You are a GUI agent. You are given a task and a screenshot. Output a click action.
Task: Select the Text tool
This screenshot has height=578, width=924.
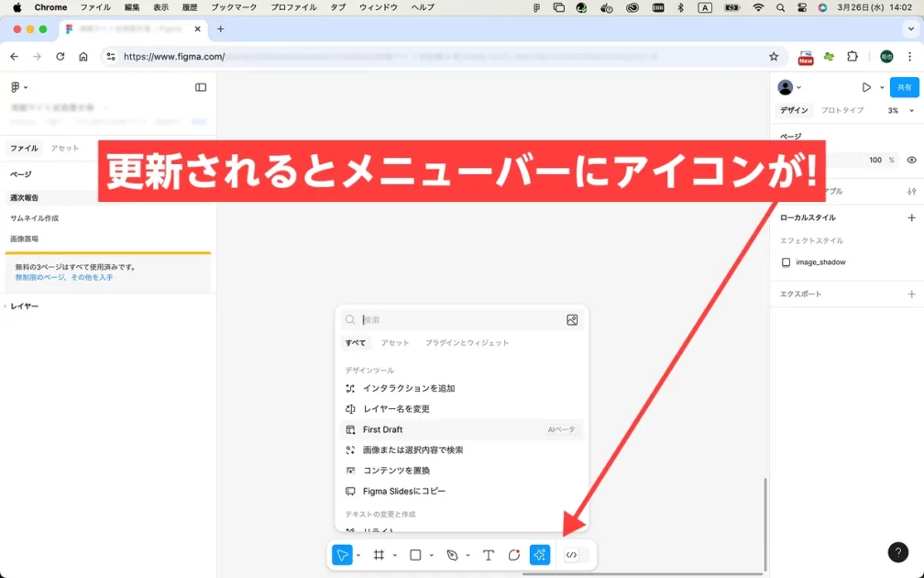[x=489, y=555]
